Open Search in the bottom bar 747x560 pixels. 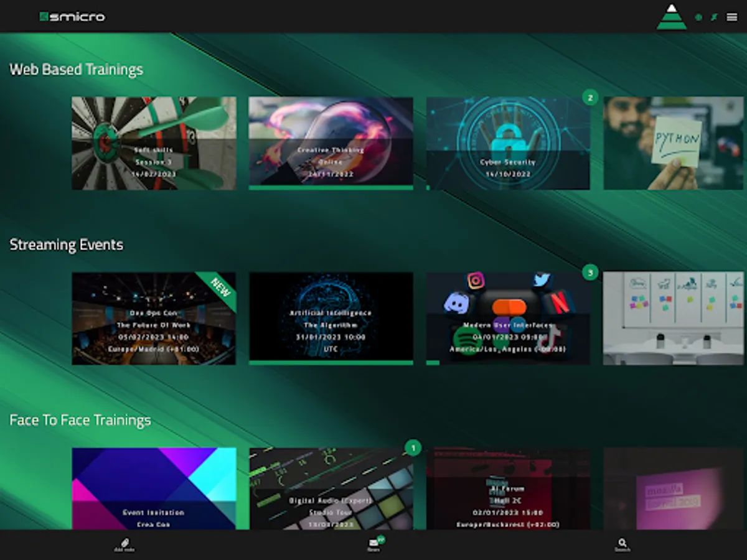pyautogui.click(x=622, y=544)
